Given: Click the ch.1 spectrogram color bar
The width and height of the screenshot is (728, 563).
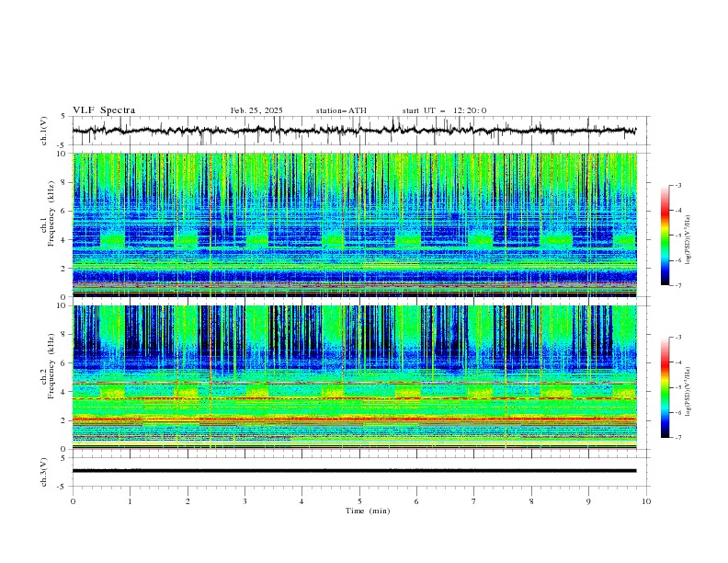Looking at the screenshot, I should click(x=665, y=236).
